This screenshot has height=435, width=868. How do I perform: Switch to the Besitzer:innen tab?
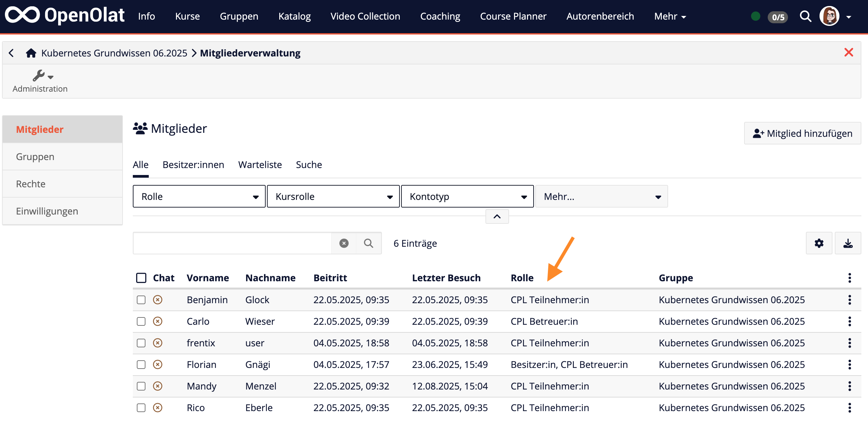tap(193, 164)
